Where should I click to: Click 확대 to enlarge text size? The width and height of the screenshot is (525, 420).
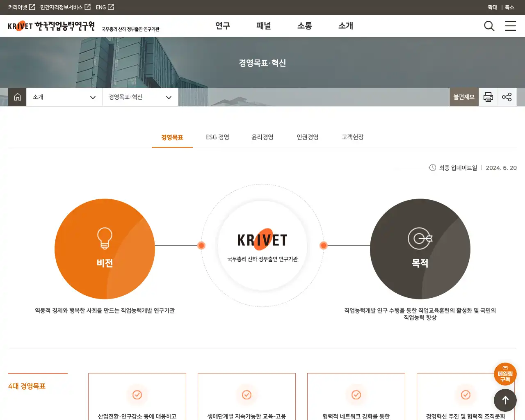pyautogui.click(x=493, y=7)
